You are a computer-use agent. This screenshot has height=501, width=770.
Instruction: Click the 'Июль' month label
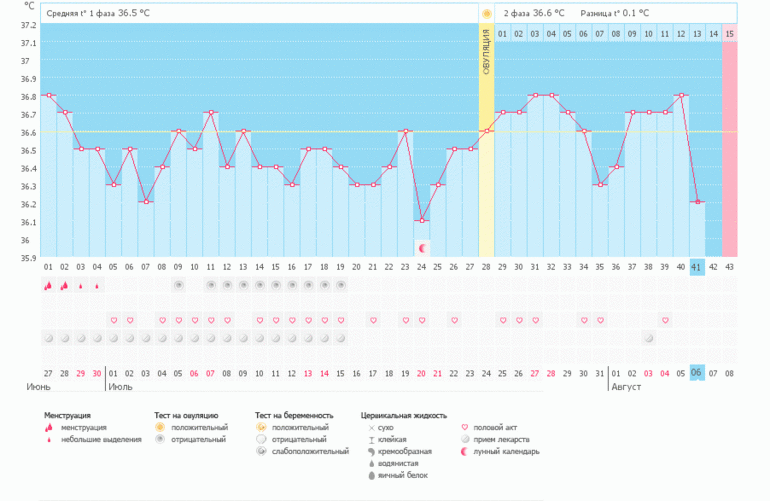click(120, 387)
